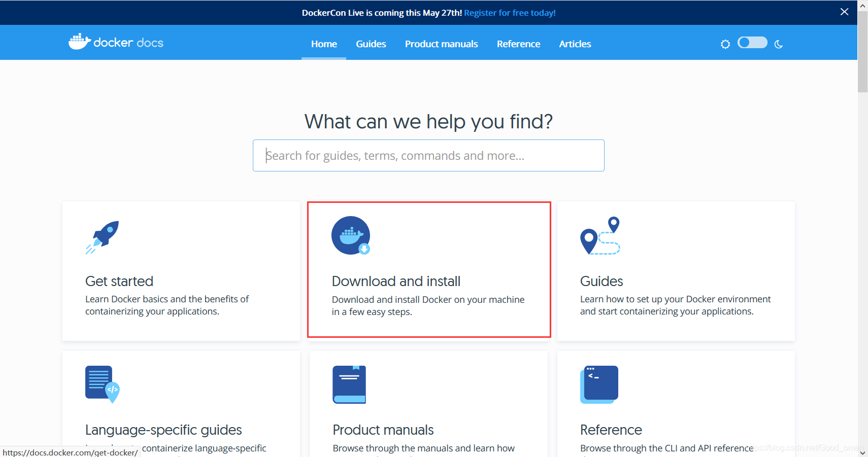Open the Language-specific guides heading
The width and height of the screenshot is (868, 457).
coord(163,430)
